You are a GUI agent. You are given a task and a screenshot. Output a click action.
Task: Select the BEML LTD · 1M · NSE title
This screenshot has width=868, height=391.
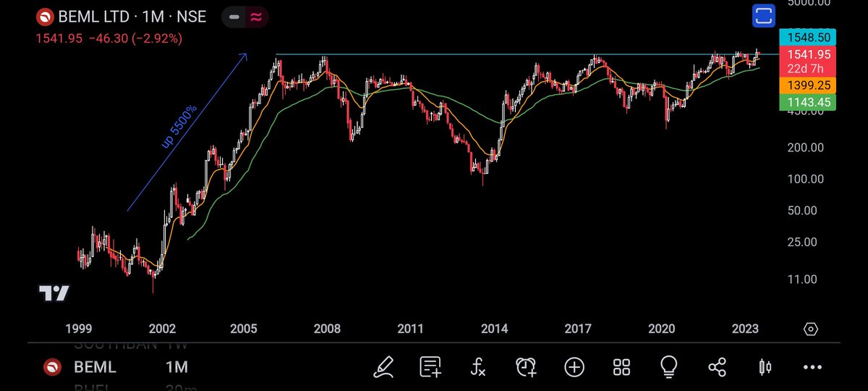point(134,17)
